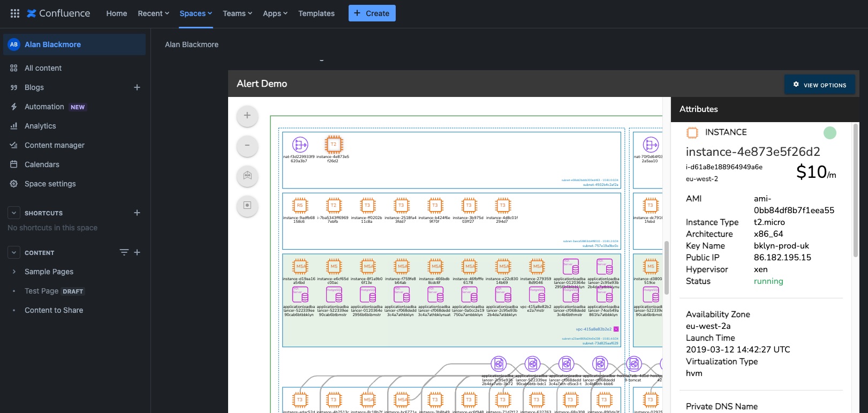Collapse the Shortcuts section

[14, 213]
